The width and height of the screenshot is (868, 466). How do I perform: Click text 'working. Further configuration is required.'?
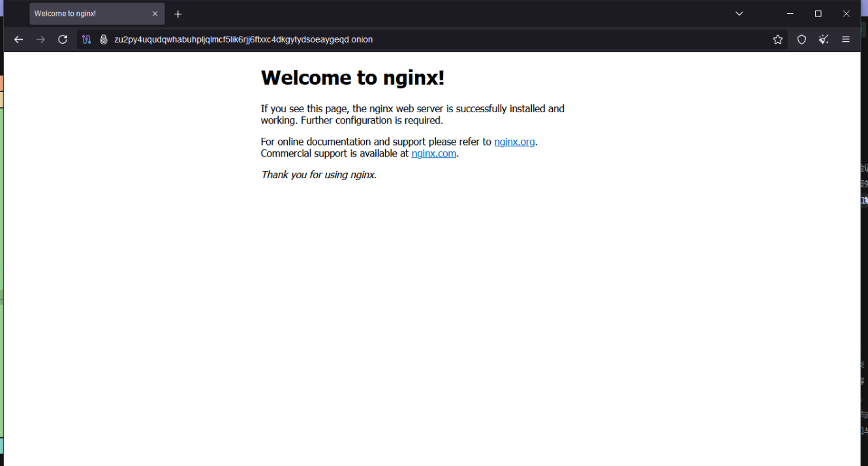point(352,121)
